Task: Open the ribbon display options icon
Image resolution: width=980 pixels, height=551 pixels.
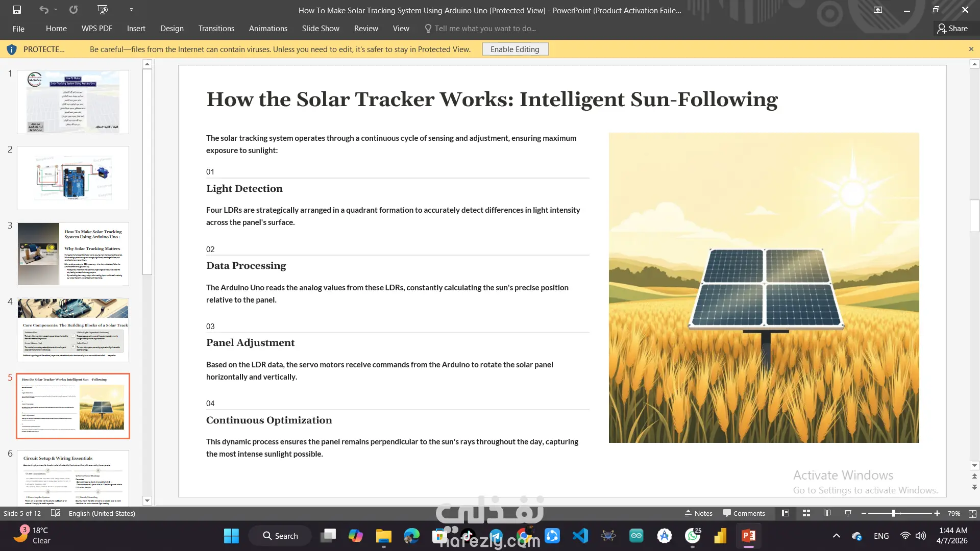Action: [878, 10]
